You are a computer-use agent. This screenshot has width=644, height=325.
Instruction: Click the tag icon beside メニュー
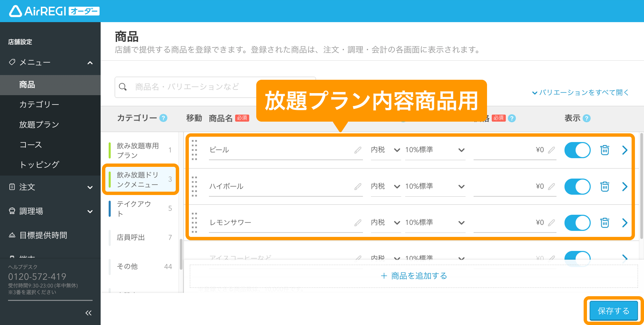coord(12,62)
